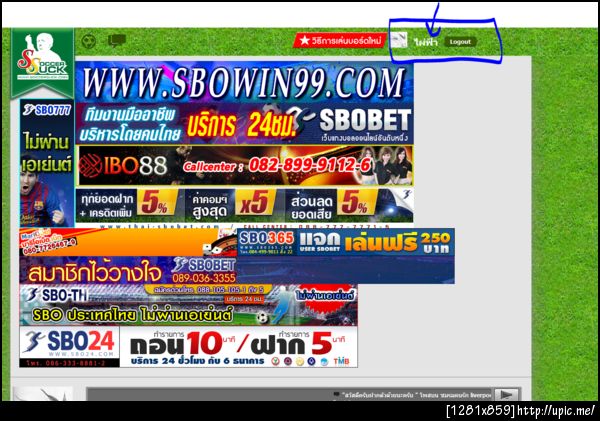Click the red new board guide button
600x421 pixels.
[x=339, y=40]
